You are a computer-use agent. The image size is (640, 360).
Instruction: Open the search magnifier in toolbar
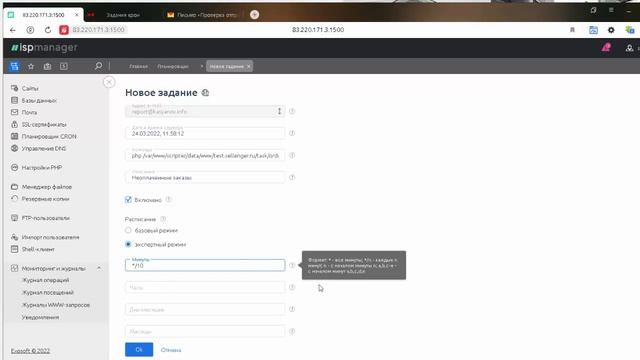(98, 66)
